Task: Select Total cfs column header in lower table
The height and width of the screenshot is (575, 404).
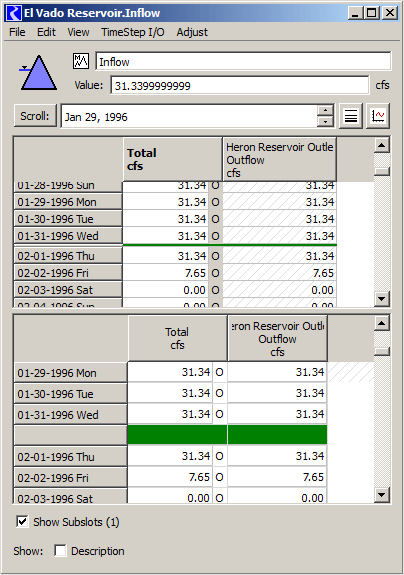Action: coord(177,338)
